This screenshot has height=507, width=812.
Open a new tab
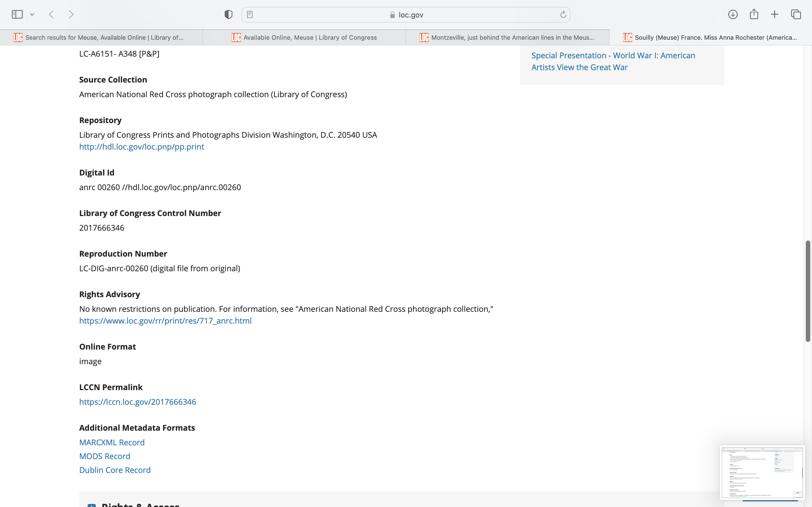(x=775, y=14)
